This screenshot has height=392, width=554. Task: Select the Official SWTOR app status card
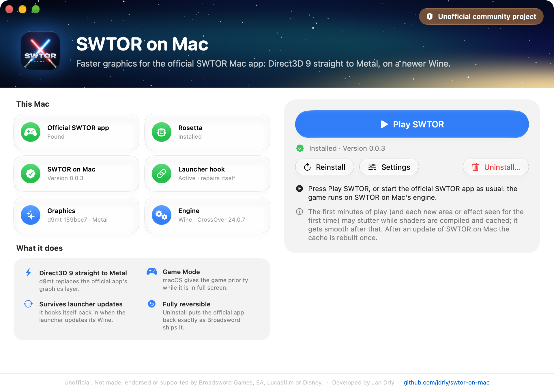click(76, 132)
